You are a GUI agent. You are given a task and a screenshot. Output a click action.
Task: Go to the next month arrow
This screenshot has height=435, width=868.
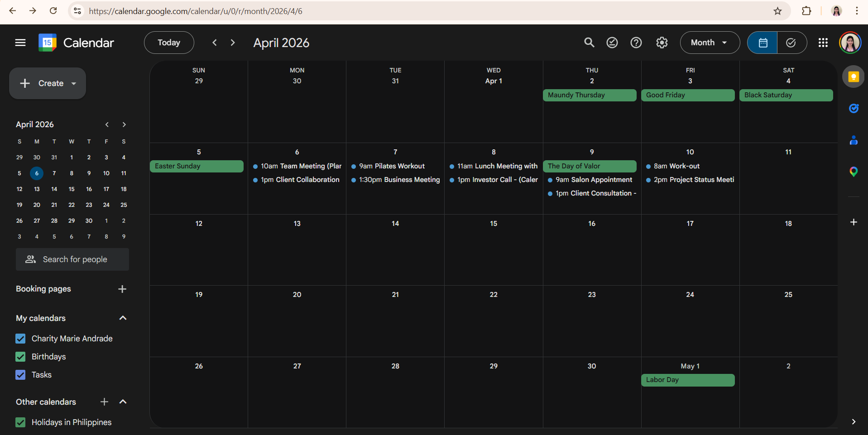(x=233, y=43)
